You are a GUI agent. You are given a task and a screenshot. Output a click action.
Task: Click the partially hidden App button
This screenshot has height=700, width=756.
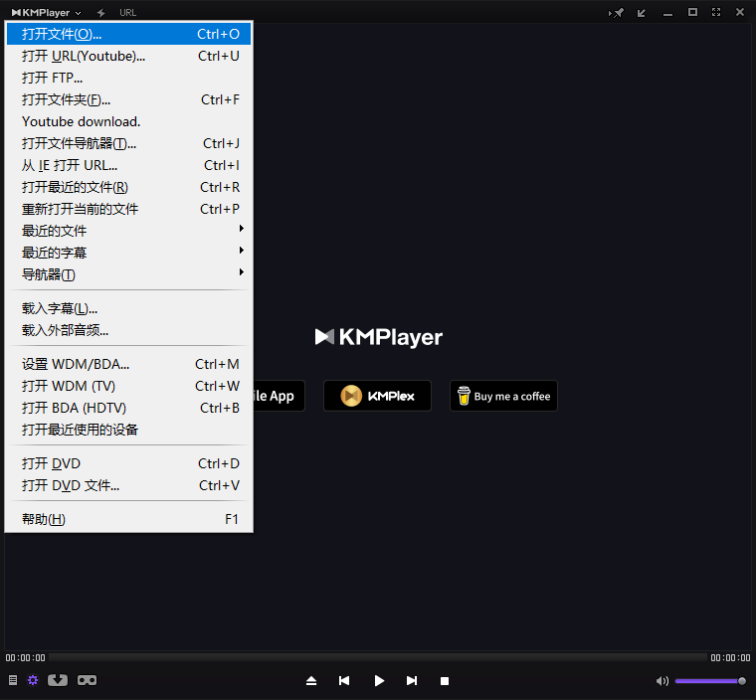click(280, 396)
